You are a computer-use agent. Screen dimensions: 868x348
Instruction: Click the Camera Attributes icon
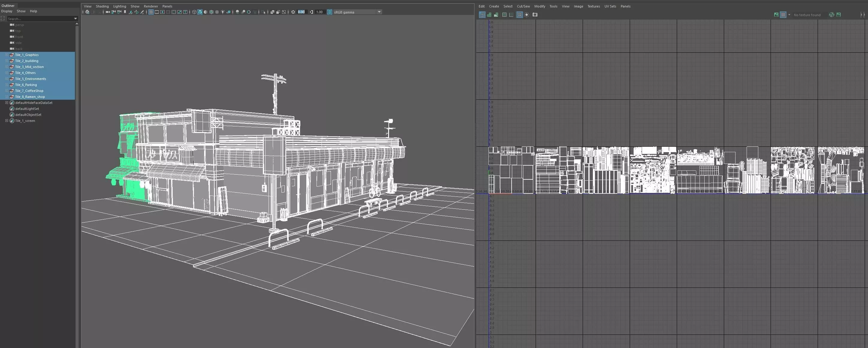pyautogui.click(x=119, y=12)
